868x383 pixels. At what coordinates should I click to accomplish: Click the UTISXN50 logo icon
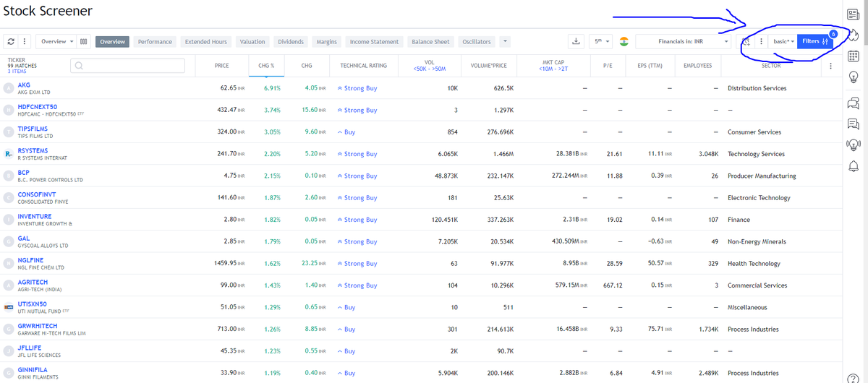pos(8,307)
